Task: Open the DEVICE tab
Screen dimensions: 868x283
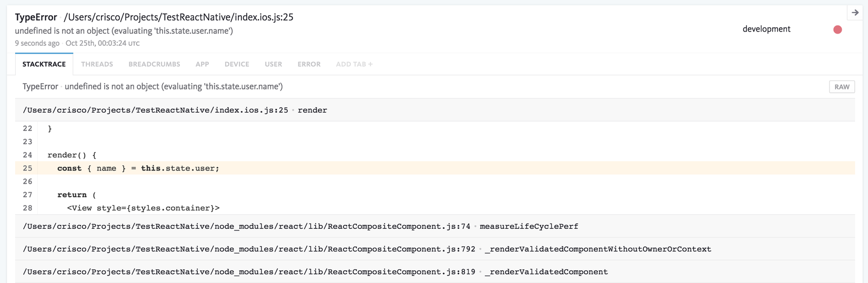Action: point(237,64)
